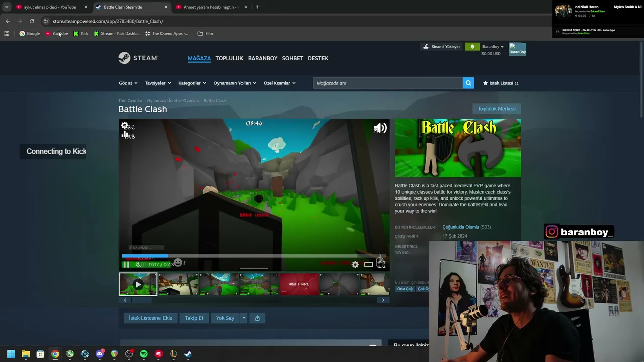The image size is (644, 362).
Task: Click the left arrow of the media strip
Action: point(125,300)
